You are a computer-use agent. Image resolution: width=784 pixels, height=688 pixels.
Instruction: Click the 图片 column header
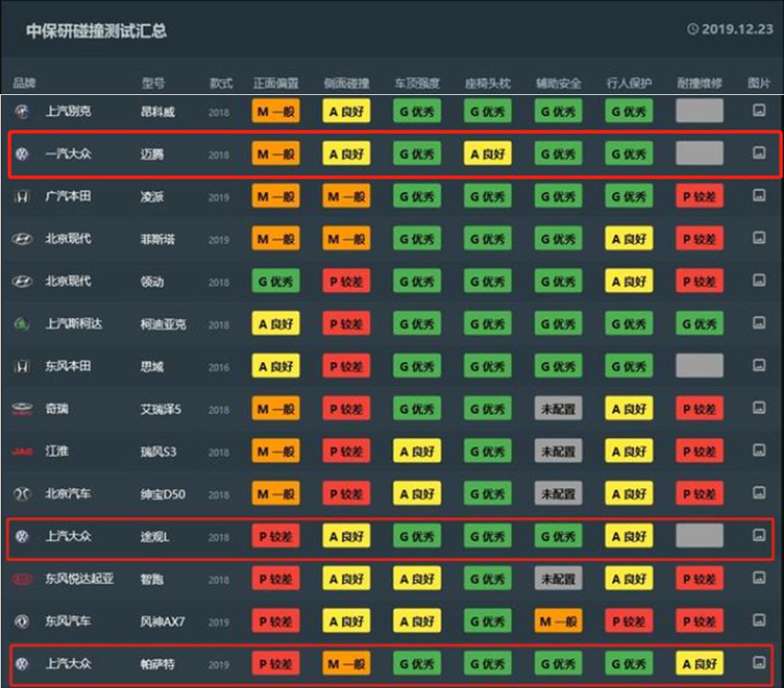point(759,82)
